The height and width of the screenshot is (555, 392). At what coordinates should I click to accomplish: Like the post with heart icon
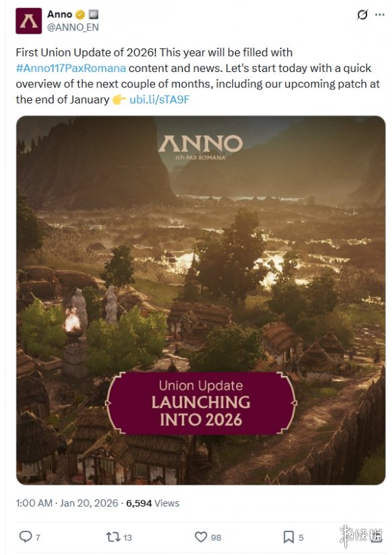[x=201, y=537]
